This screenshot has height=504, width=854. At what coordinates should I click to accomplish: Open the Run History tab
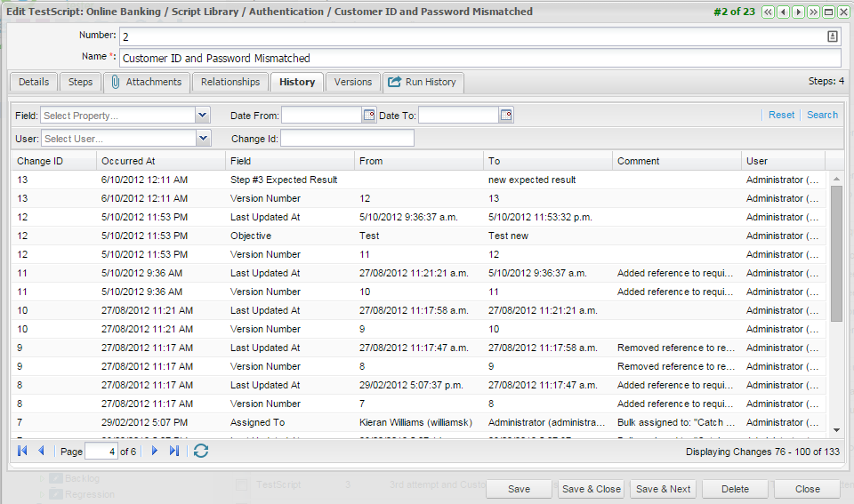423,82
